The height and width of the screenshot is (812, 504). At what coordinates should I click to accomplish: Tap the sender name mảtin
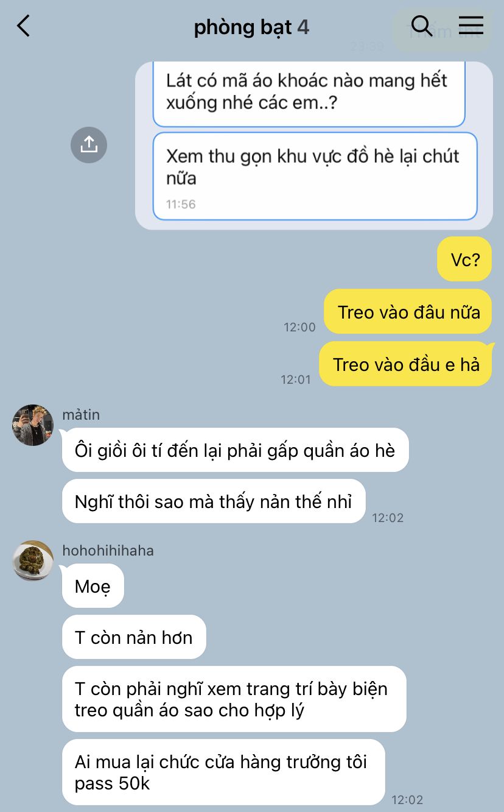point(81,415)
